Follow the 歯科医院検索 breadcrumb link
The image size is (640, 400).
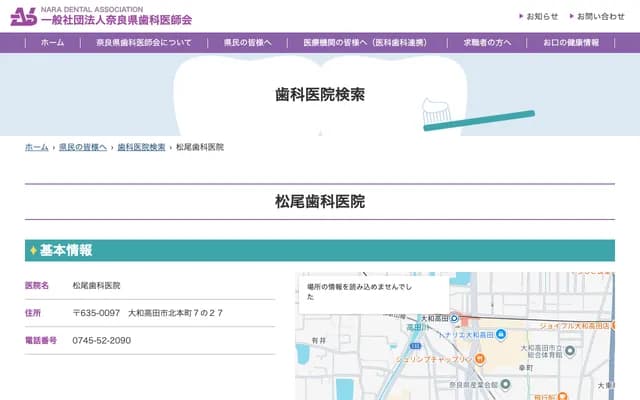(141, 147)
